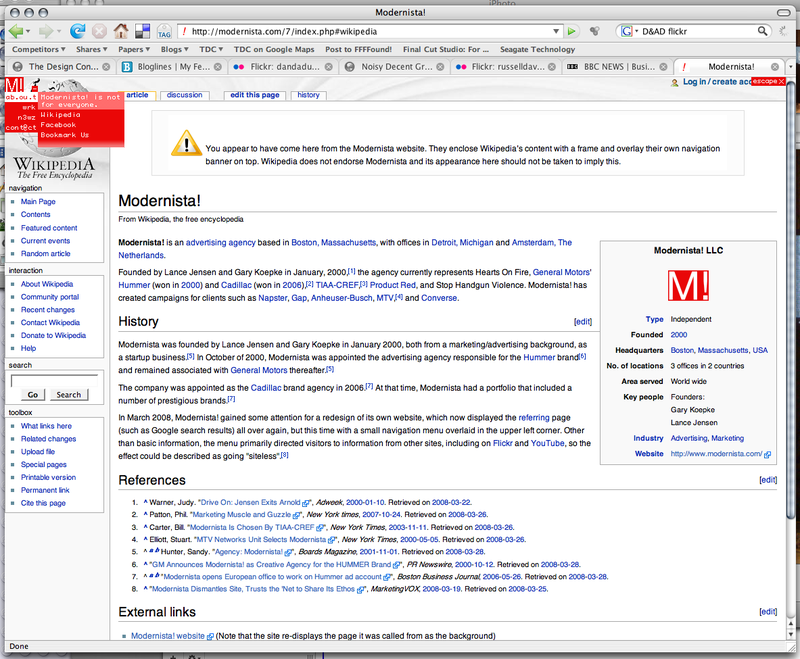Click the Wikipedia Search button
Viewport: 800px width, 659px height.
coord(68,394)
